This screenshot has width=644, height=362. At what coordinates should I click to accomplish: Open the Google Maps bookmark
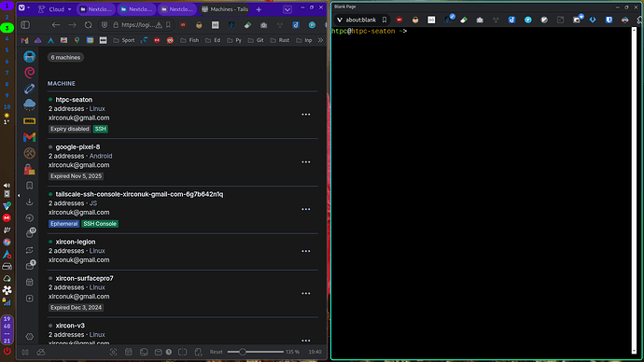pyautogui.click(x=77, y=40)
